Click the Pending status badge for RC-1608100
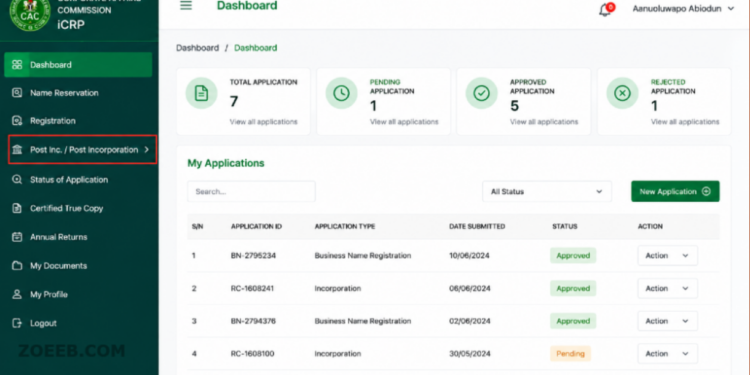 (x=570, y=353)
